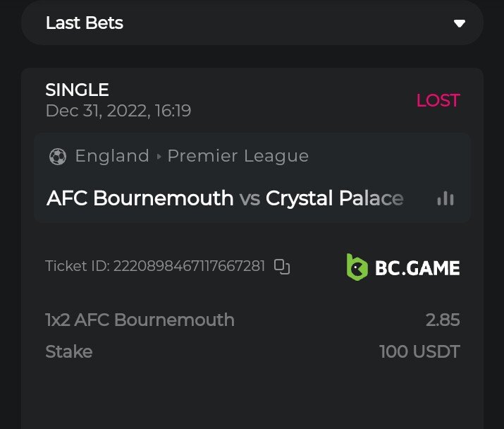Image resolution: width=504 pixels, height=429 pixels.
Task: Select the AFC Bournemouth team name
Action: tap(140, 198)
